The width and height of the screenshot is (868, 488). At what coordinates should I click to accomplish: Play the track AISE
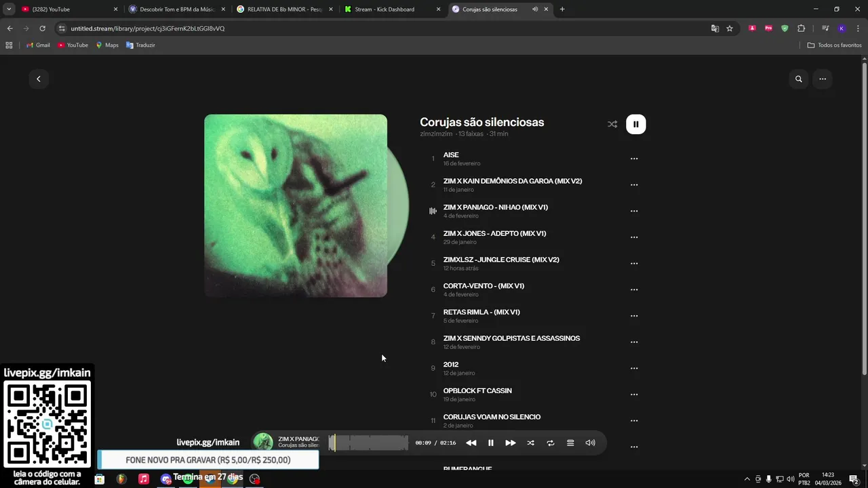[x=451, y=155]
